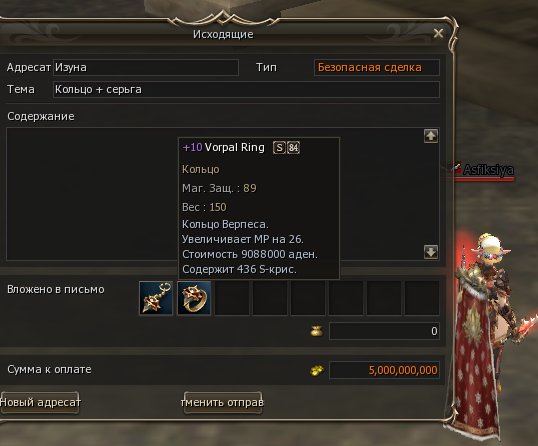Click the Vorpal Ring attached item icon

pos(194,298)
